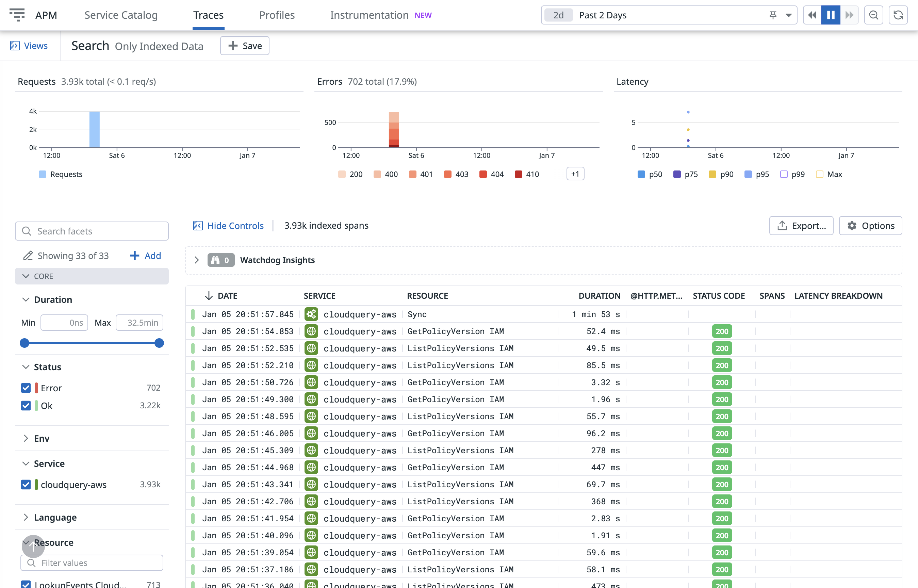Click the pin time range icon
Image resolution: width=918 pixels, height=588 pixels.
pyautogui.click(x=773, y=15)
